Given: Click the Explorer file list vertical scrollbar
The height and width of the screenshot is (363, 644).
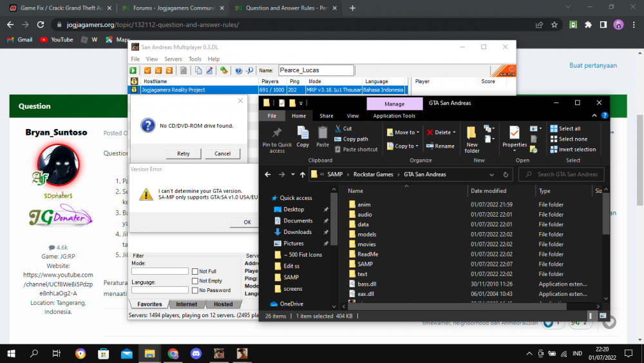Looking at the screenshot, I should pos(606,214).
